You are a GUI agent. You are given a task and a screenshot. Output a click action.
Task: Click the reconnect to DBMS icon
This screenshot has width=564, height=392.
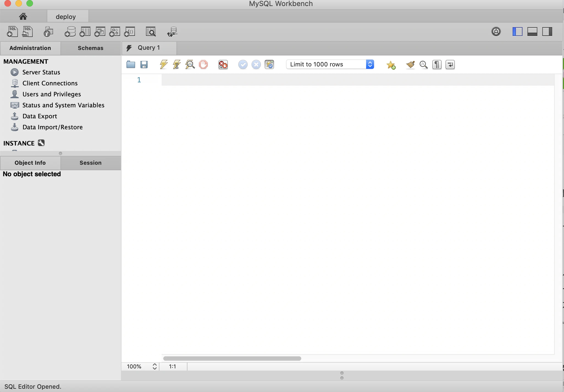(x=172, y=32)
